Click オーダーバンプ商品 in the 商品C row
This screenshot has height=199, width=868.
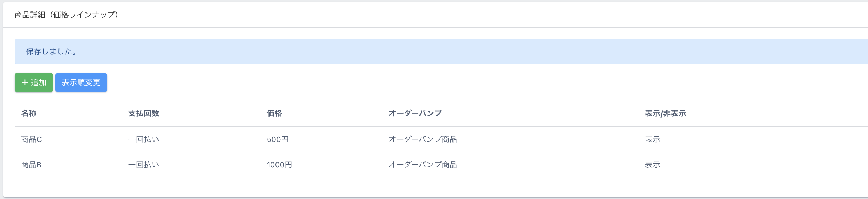click(423, 139)
